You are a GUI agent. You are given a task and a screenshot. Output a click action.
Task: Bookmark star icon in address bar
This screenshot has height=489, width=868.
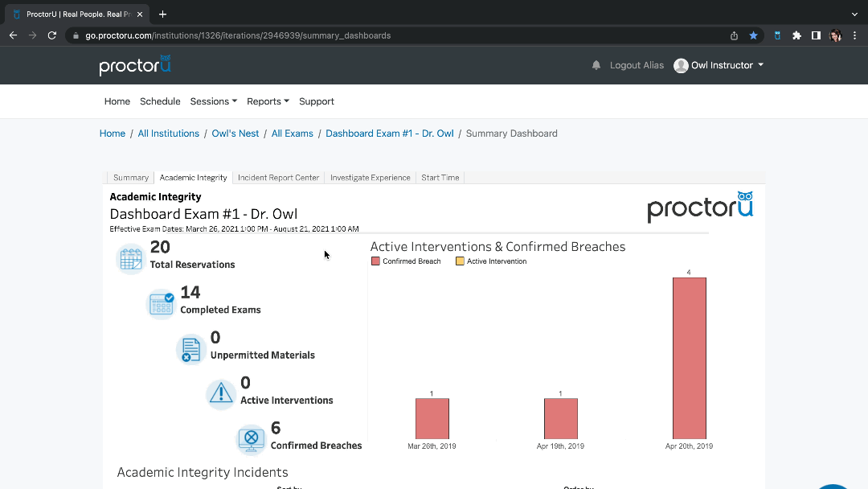pyautogui.click(x=753, y=35)
